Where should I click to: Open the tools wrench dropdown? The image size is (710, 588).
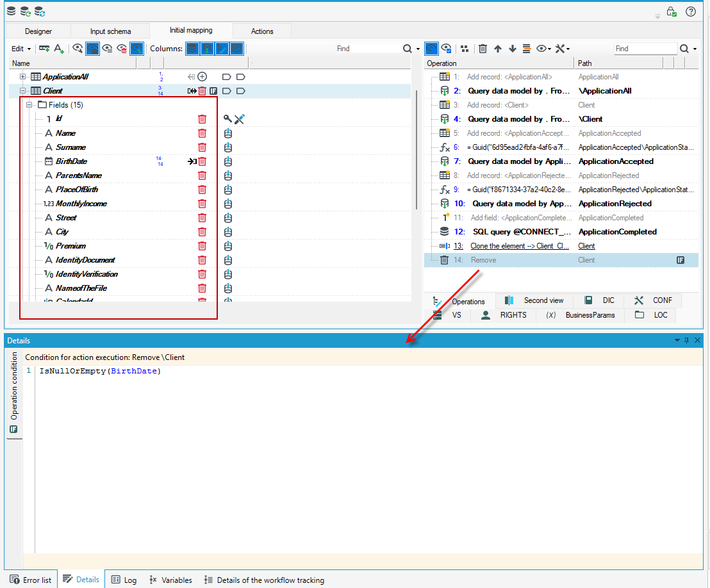pyautogui.click(x=563, y=49)
